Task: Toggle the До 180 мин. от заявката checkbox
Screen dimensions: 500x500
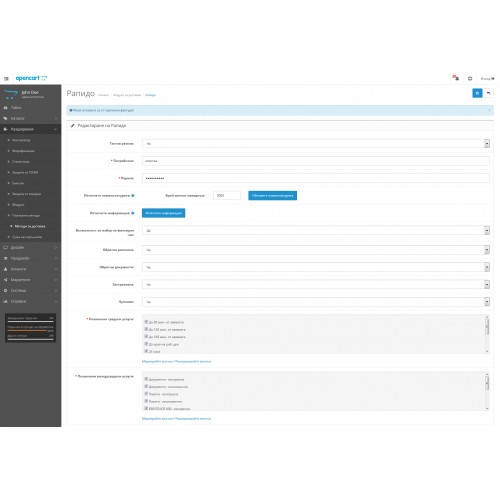Action: [x=146, y=336]
